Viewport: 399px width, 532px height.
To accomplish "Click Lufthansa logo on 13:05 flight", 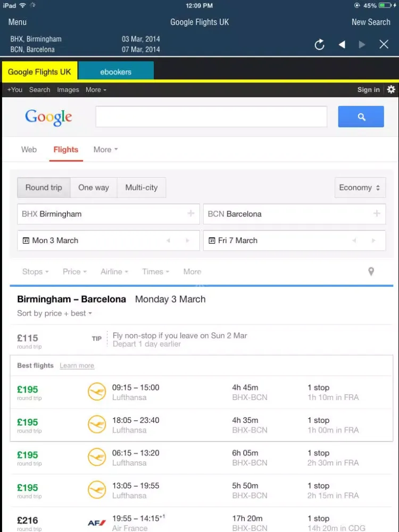I will tap(97, 490).
